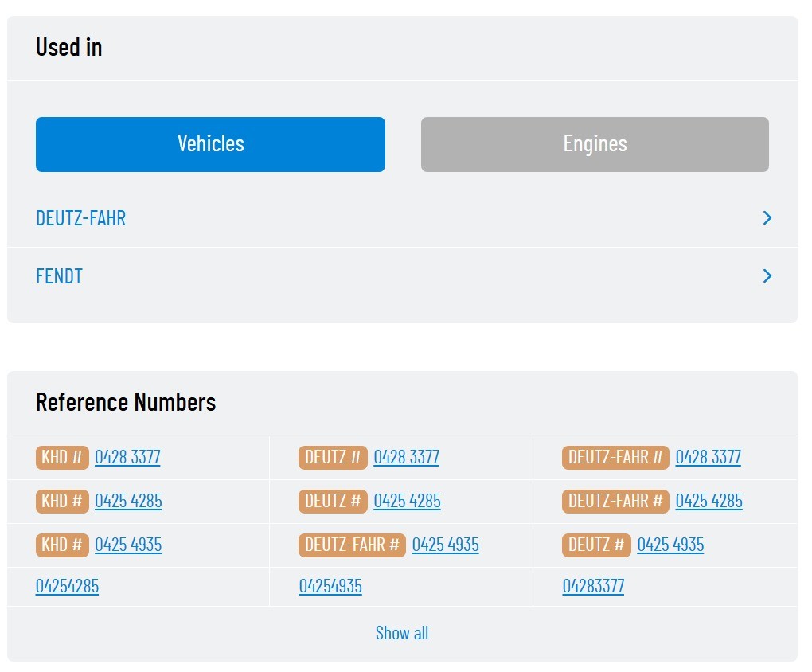Open DEUTZ reference 0428 3377

407,457
